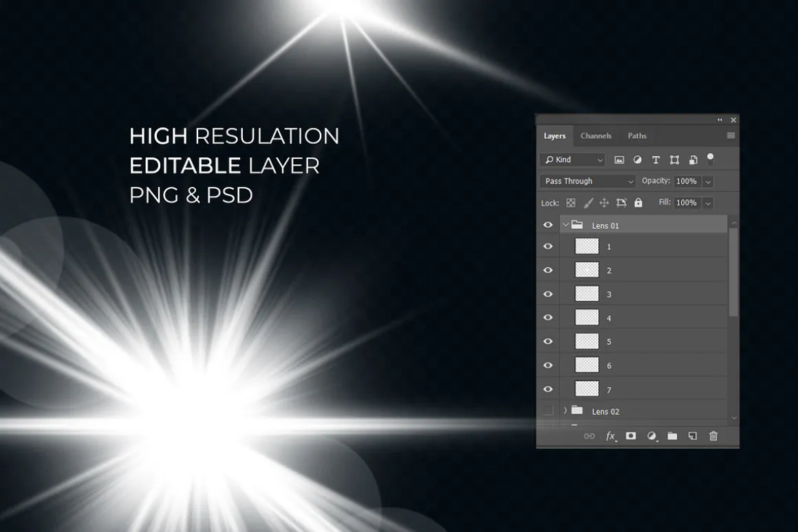Click scrollbar down arrow in layers list
The height and width of the screenshot is (532, 798).
734,418
